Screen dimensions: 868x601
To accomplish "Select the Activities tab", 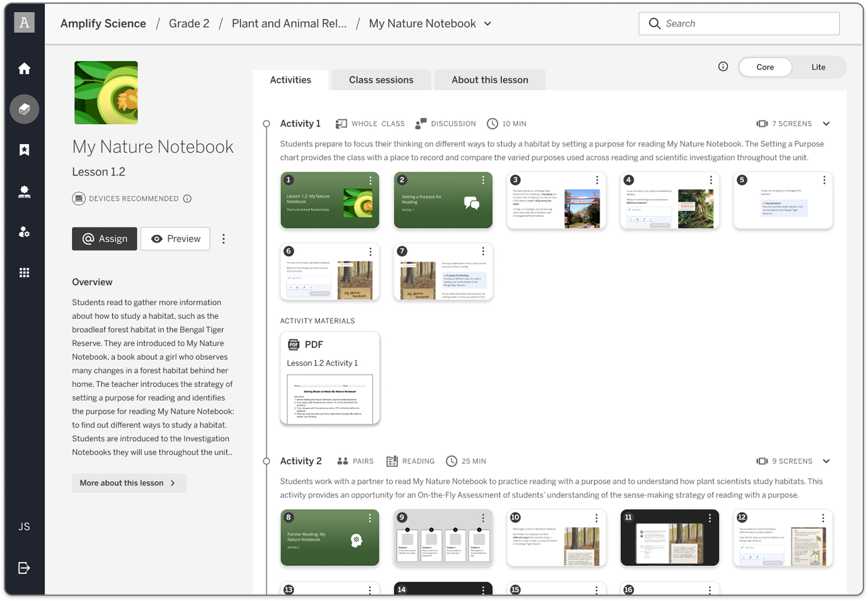I will 290,80.
